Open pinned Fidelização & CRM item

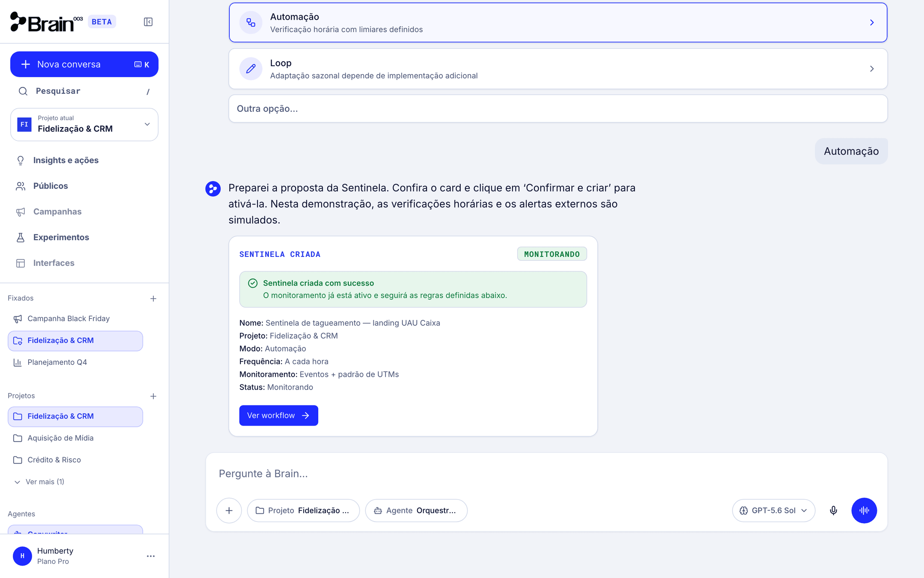[x=75, y=341]
